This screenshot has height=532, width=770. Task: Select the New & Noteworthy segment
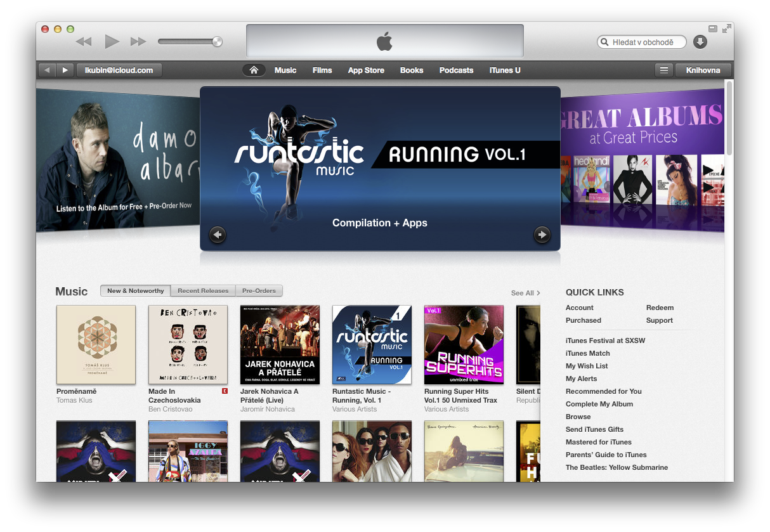[136, 291]
